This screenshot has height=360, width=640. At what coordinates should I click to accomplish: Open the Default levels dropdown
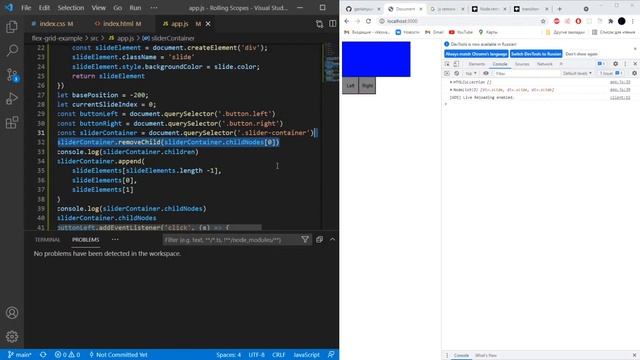577,73
